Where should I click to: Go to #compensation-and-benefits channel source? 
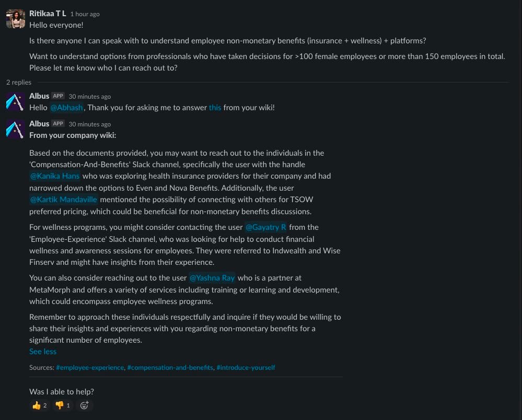coord(170,368)
